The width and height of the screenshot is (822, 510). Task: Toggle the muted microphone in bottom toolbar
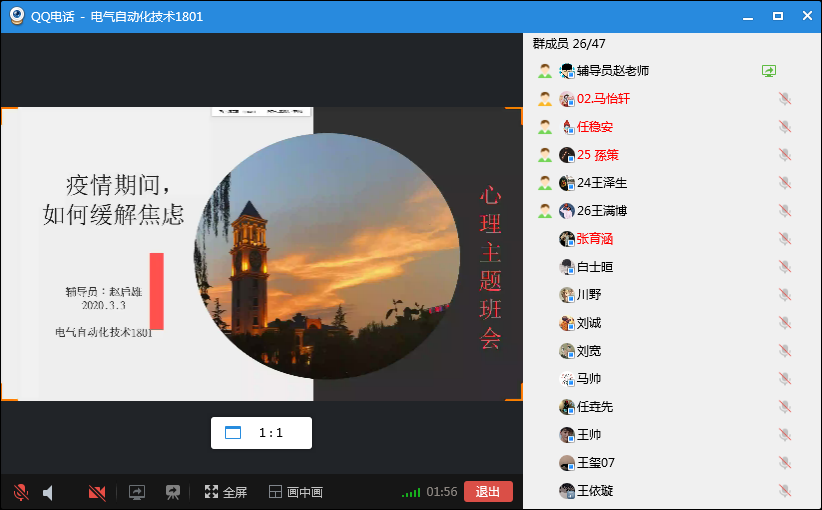point(21,492)
